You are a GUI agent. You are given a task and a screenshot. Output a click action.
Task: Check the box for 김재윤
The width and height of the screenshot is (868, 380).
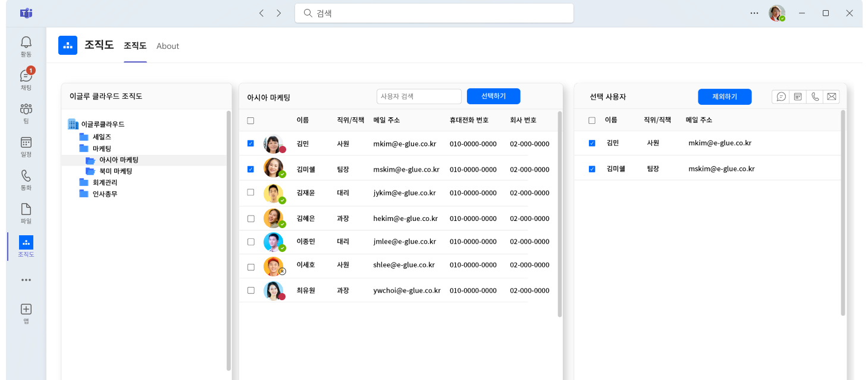[x=250, y=192]
